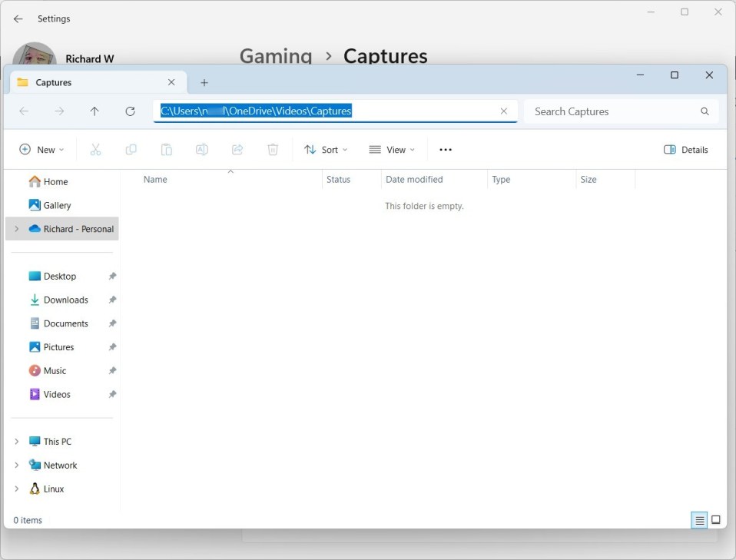Click the Share icon in toolbar

(x=237, y=150)
